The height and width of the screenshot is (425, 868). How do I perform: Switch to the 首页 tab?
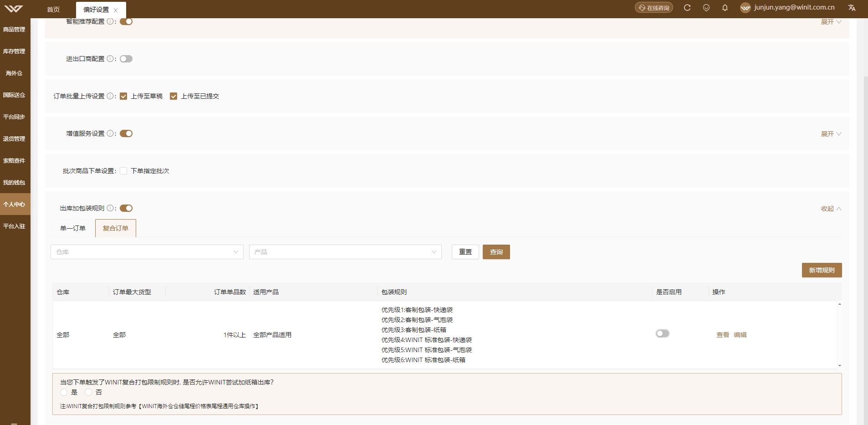(53, 10)
